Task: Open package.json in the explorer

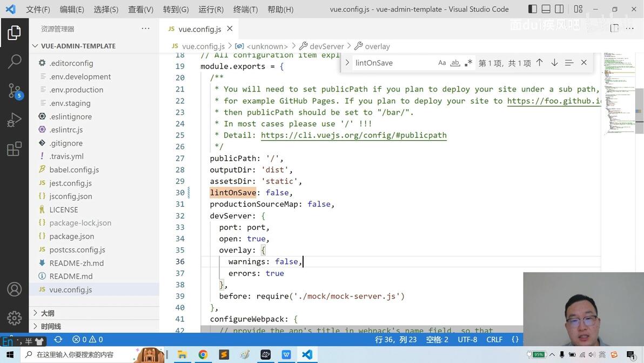Action: click(x=71, y=236)
